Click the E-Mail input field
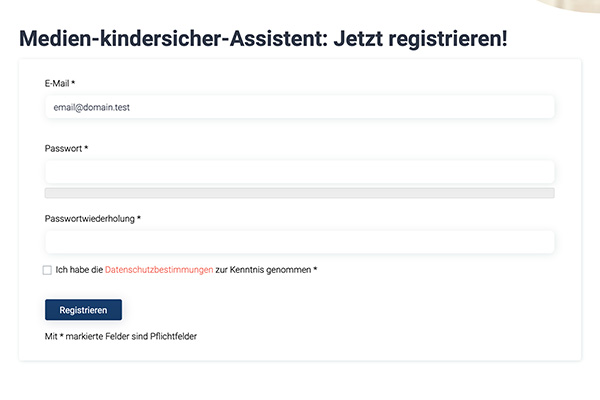The height and width of the screenshot is (400, 600). click(x=300, y=107)
